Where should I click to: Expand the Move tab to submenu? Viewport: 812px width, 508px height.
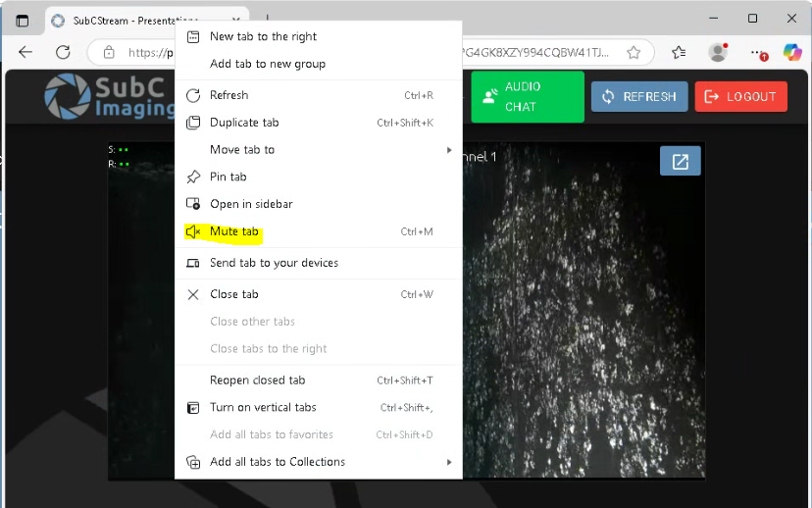coord(242,149)
